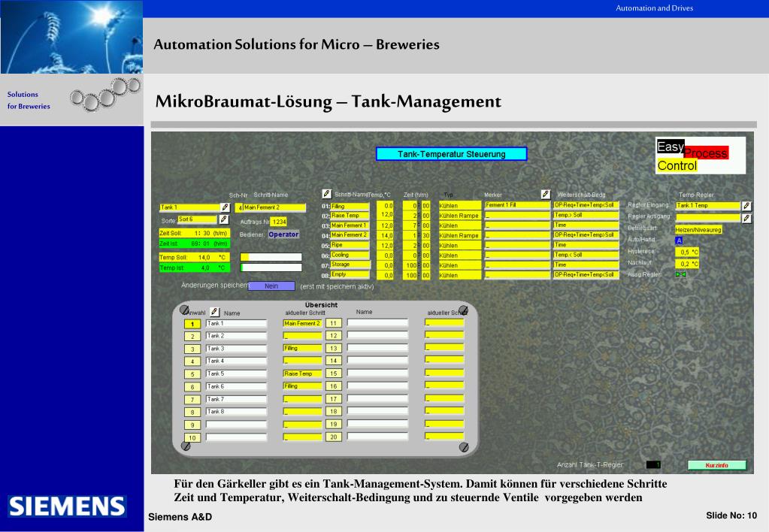
Task: Click the Auftrags.Nr field showing 1234
Action: point(279,222)
